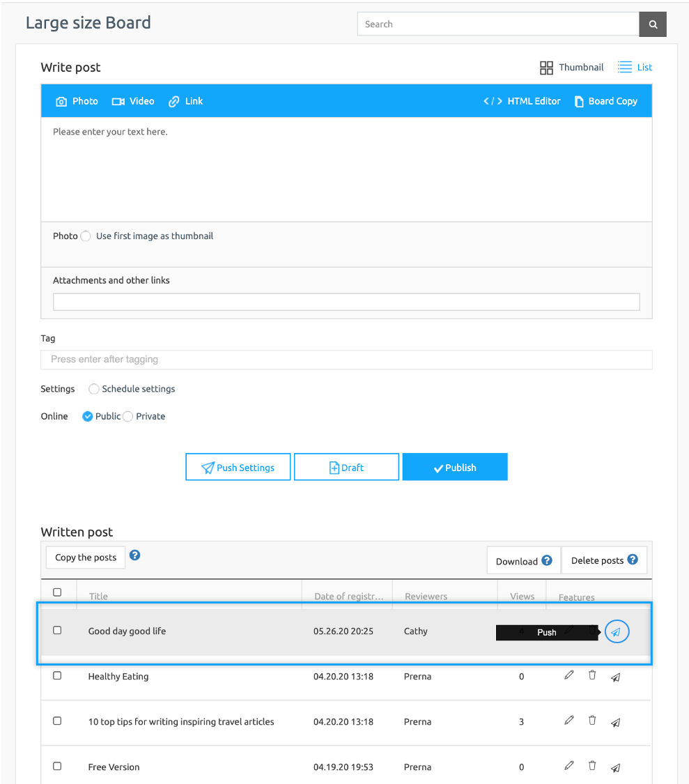Click the push icon for Free Version post
Screen dimensions: 689x784
point(615,767)
